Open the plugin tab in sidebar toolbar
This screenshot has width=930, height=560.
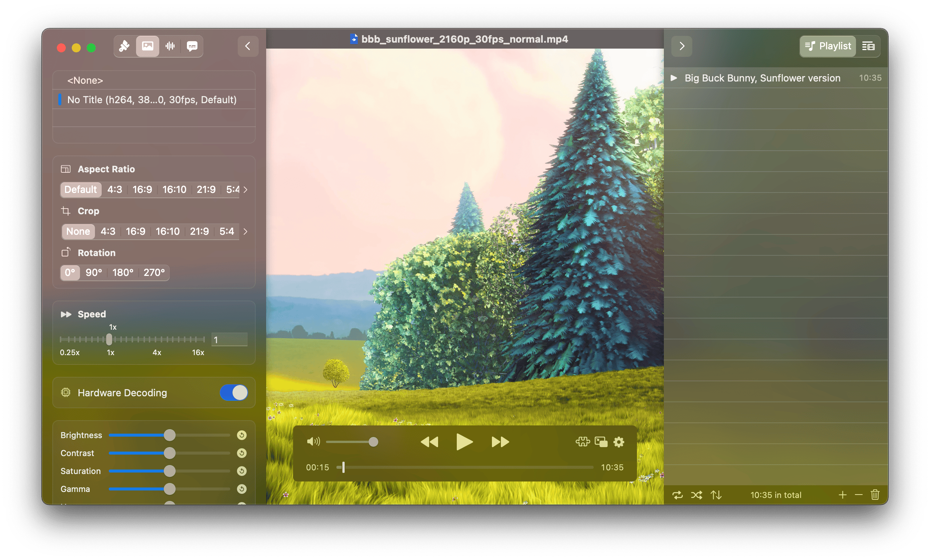[124, 46]
